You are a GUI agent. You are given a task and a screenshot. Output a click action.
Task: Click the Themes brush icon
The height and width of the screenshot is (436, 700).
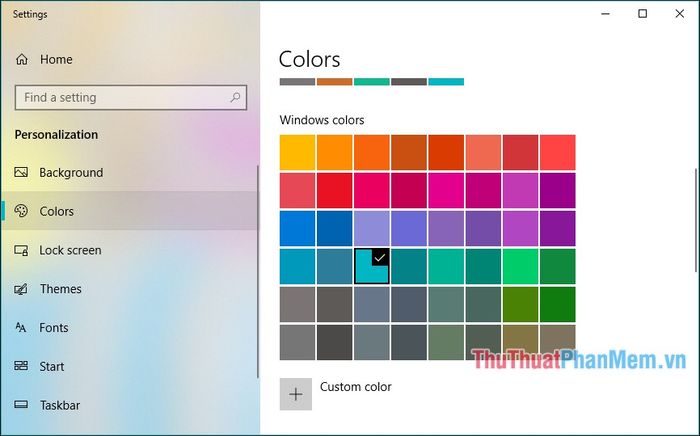21,289
